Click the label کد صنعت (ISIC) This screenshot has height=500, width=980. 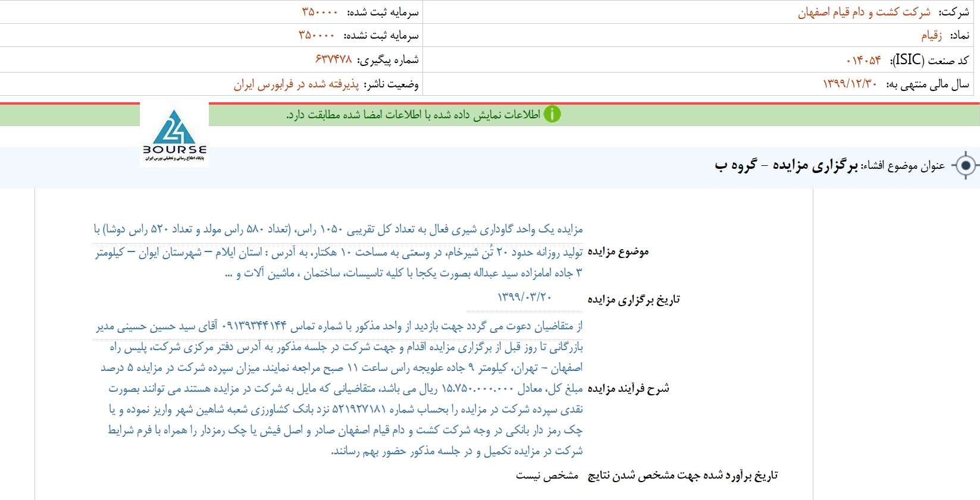coord(928,60)
